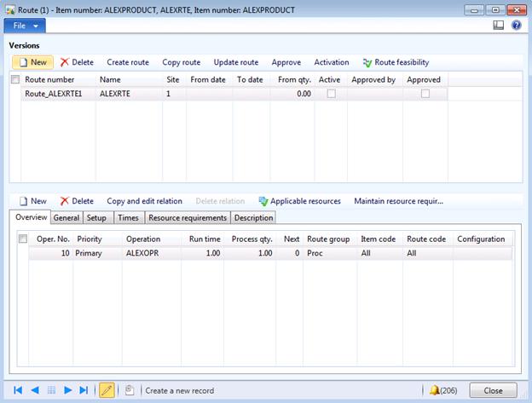Click the Approved by cell for Route_ALEXRTE1

(375, 94)
